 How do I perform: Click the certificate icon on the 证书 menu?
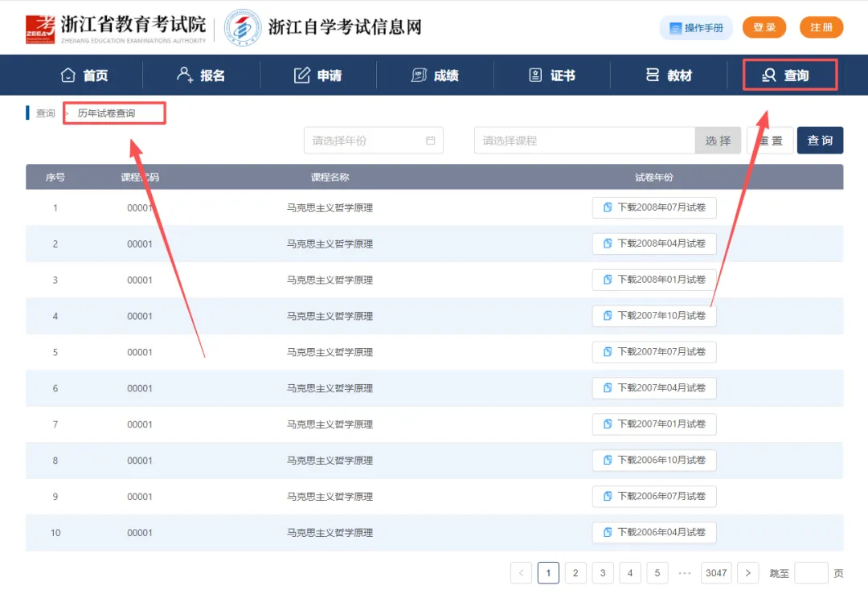537,75
